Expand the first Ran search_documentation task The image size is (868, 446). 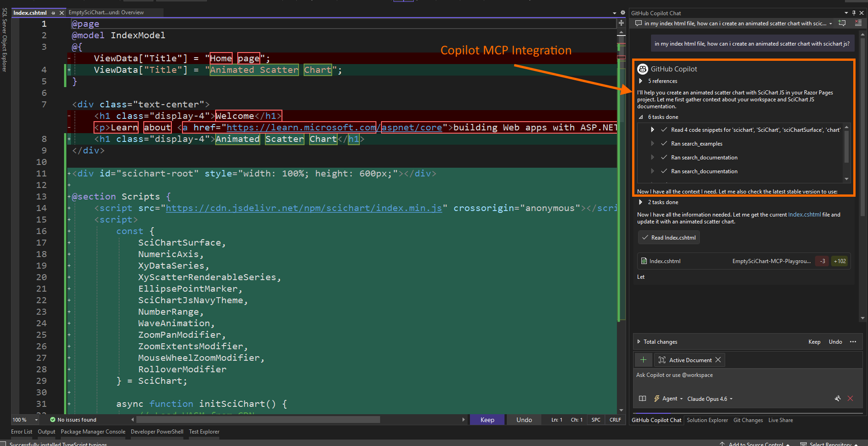pos(652,158)
